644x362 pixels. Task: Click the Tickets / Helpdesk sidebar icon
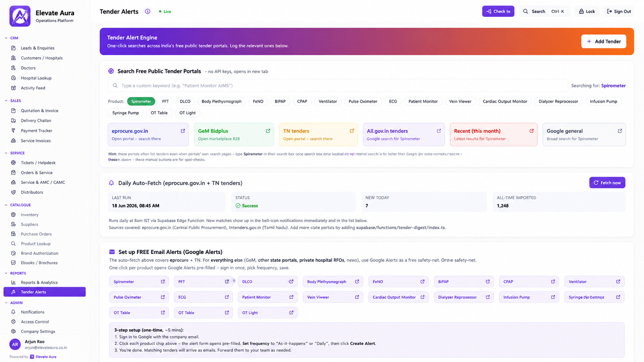click(13, 163)
